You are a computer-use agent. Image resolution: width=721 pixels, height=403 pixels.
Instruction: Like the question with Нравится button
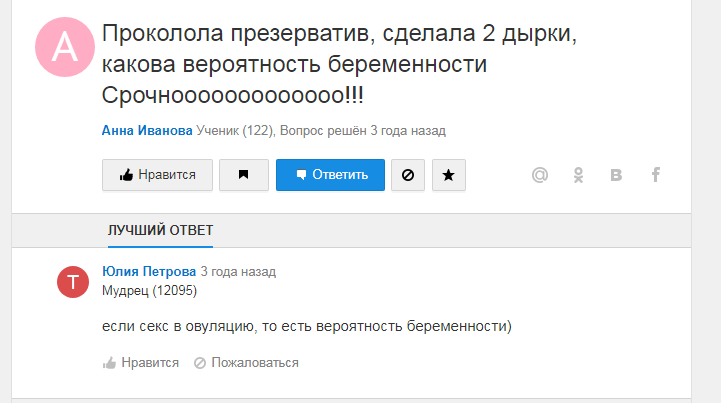[x=157, y=175]
